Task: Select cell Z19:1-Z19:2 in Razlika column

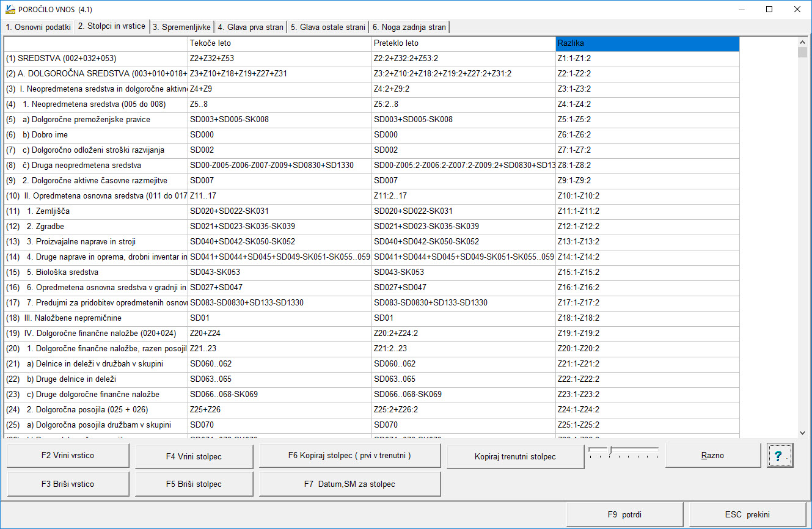Action: coord(648,334)
